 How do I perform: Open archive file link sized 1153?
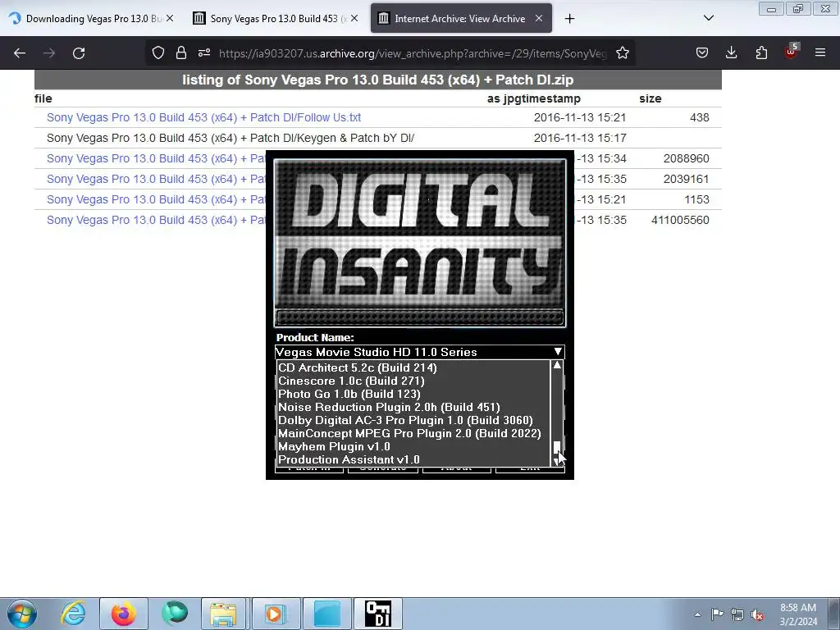tap(156, 199)
